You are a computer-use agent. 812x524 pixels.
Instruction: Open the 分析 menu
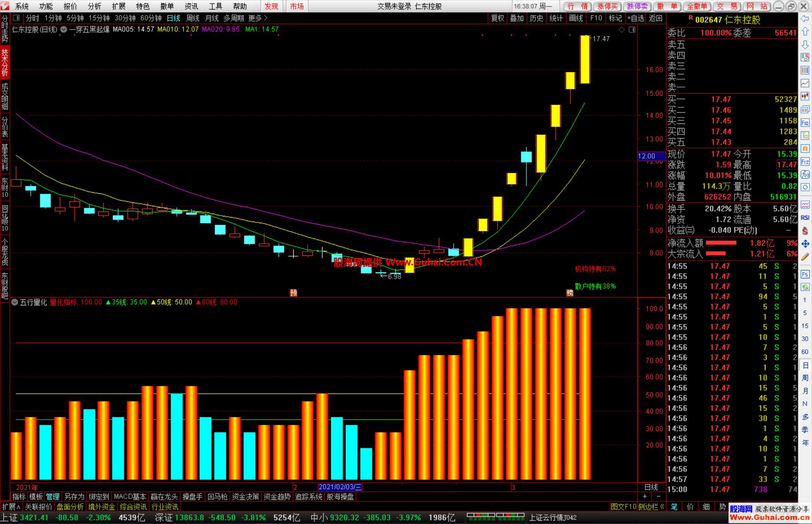tap(94, 6)
